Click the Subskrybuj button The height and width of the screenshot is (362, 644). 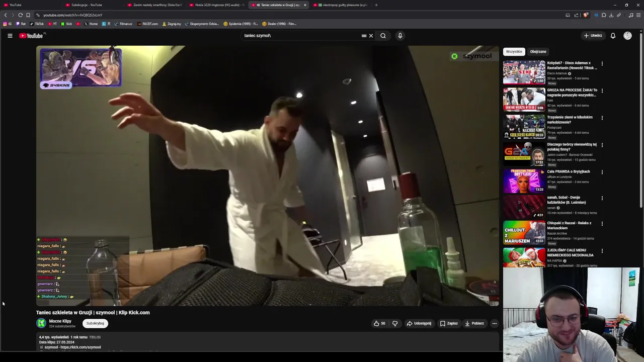point(95,323)
